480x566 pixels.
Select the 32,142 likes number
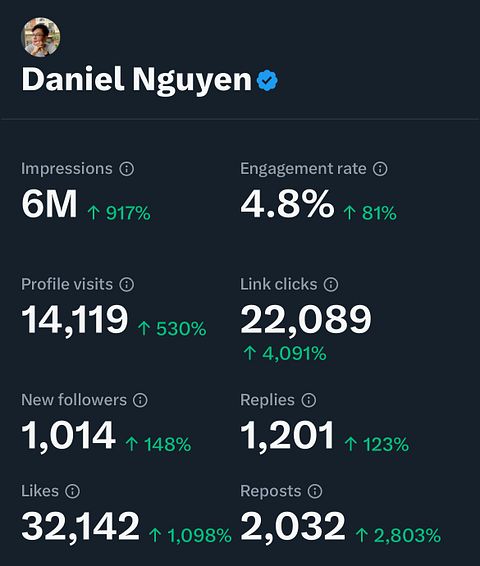80,527
